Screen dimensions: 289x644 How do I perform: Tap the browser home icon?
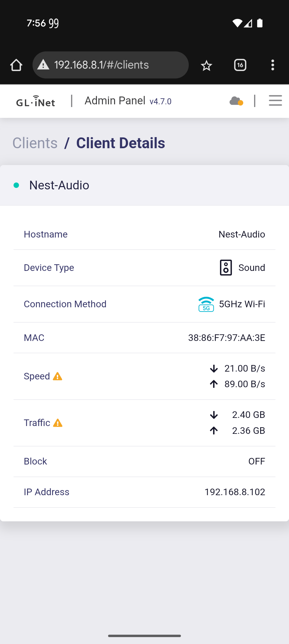click(x=16, y=65)
